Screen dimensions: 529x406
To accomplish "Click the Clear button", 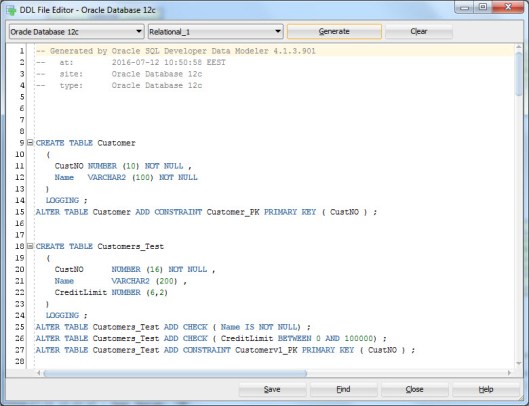I will point(419,31).
